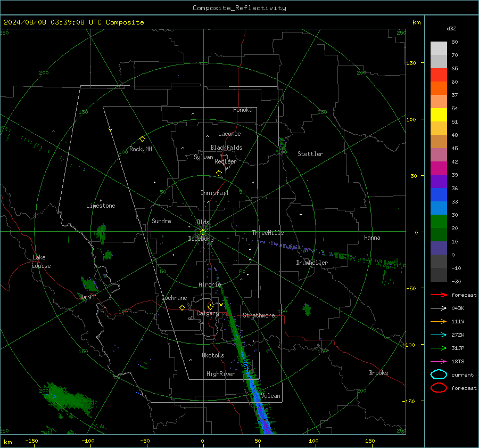Click the Lacombe label

click(229, 134)
